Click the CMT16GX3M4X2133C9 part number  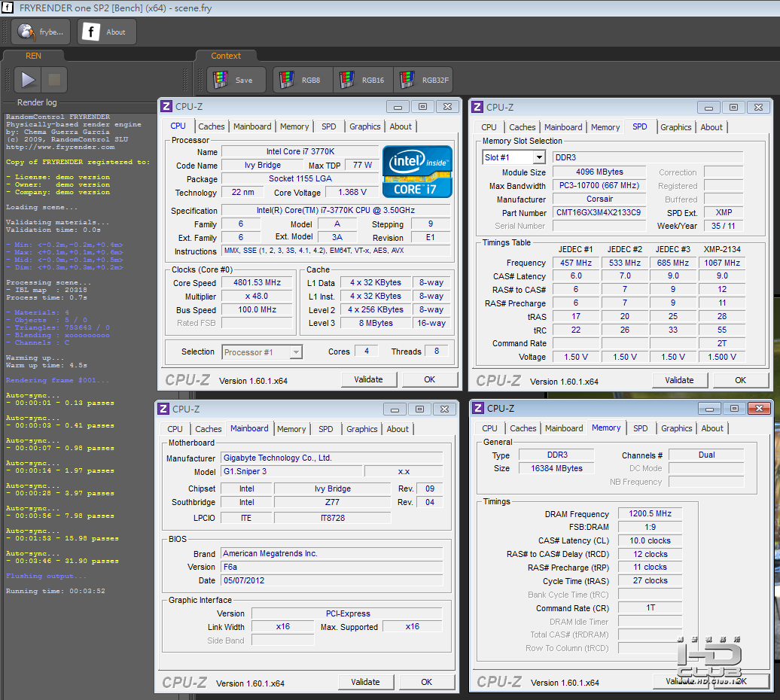coord(599,212)
